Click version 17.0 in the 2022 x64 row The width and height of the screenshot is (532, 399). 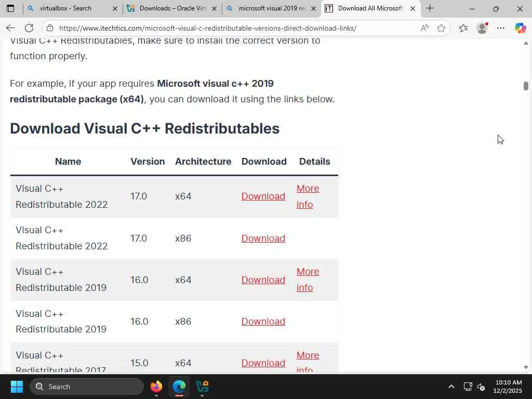[x=139, y=196]
